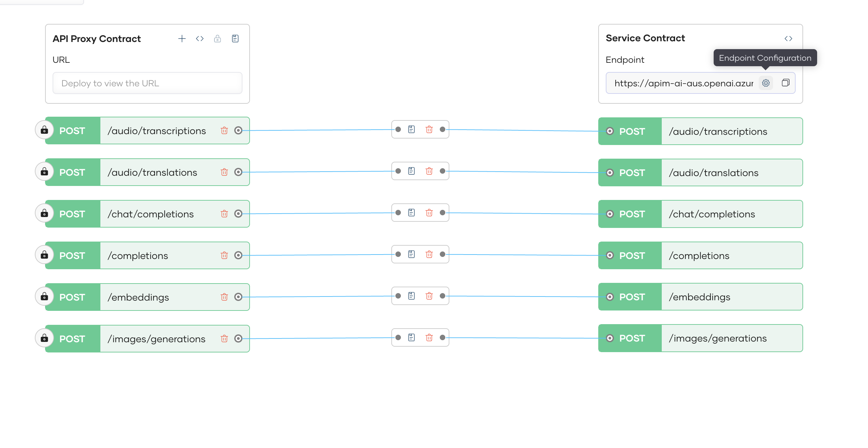Image resolution: width=868 pixels, height=448 pixels.
Task: Delete the /embeddings mapping node
Action: coord(429,296)
